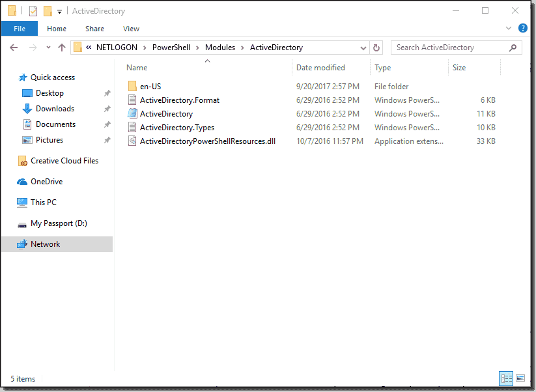Click the Modules breadcrumb
This screenshot has width=536, height=392.
(x=220, y=48)
